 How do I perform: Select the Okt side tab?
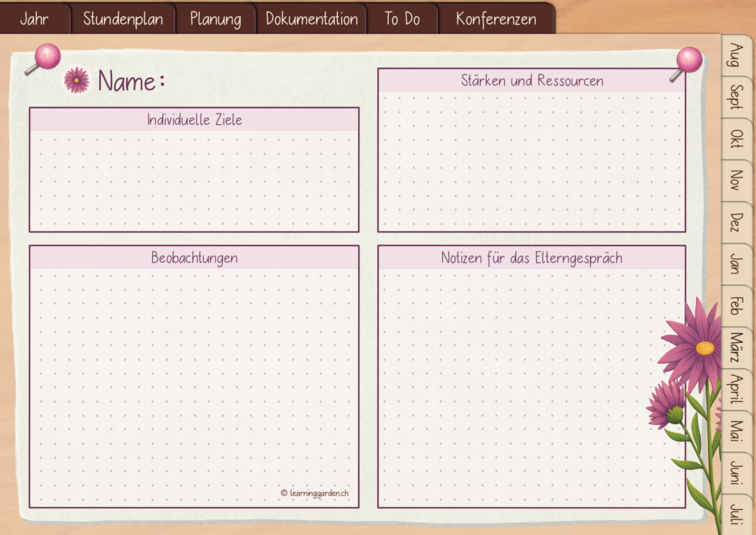(736, 138)
